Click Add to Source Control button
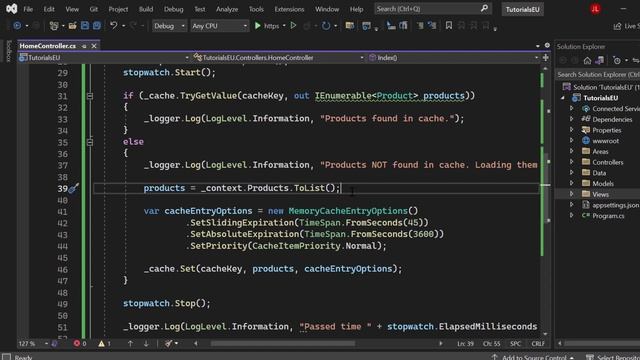Screen dimensions: 640x360 [x=533, y=357]
